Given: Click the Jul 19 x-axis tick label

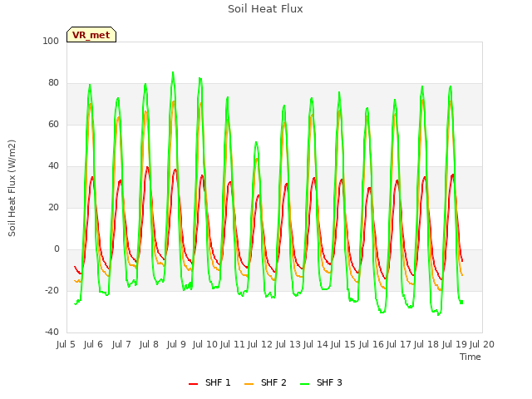Looking at the screenshot, I should [x=455, y=344].
